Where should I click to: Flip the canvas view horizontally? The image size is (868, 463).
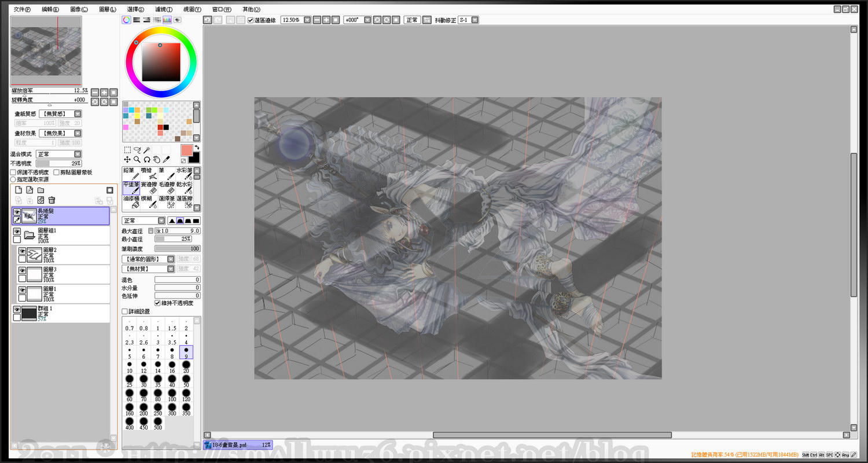pos(427,20)
